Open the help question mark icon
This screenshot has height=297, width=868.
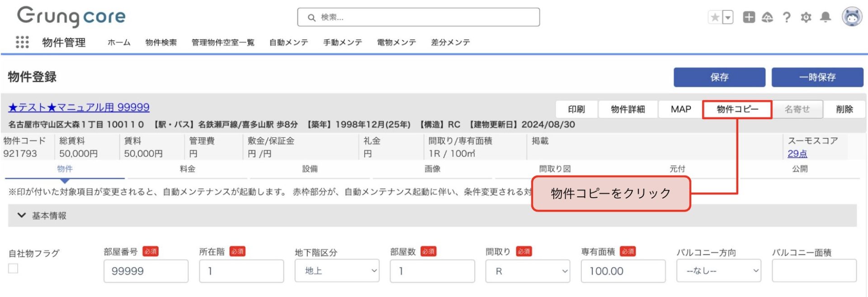(787, 18)
